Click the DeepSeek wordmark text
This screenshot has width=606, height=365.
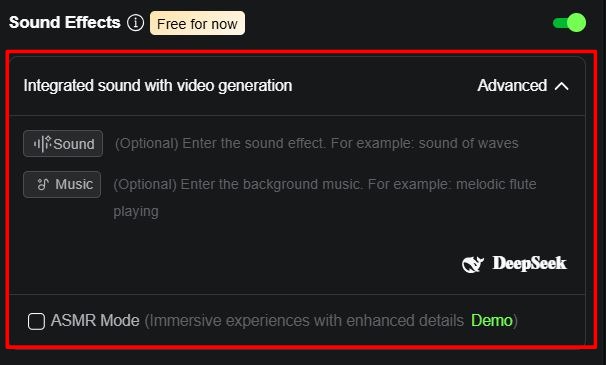click(529, 264)
